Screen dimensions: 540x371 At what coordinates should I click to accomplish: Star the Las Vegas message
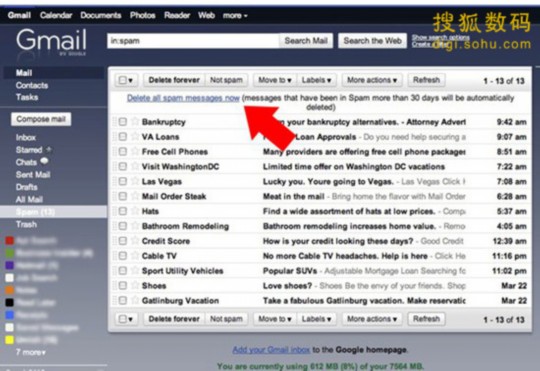click(x=135, y=181)
